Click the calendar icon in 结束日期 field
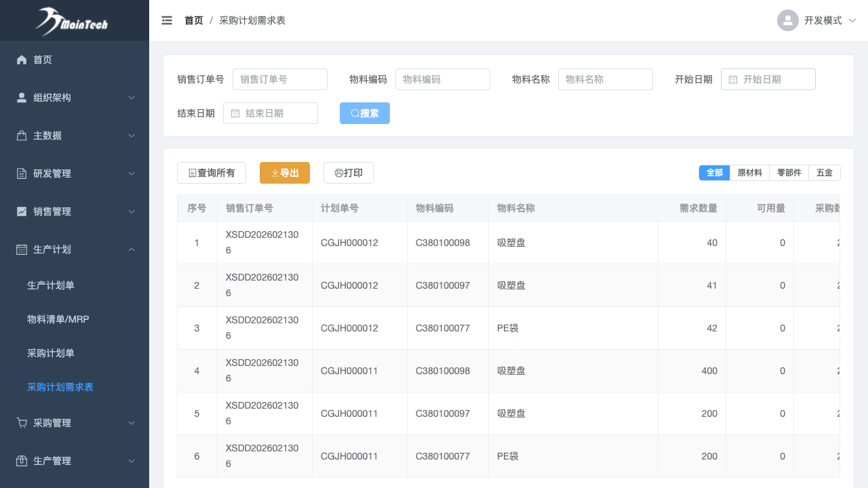This screenshot has height=488, width=868. 235,113
